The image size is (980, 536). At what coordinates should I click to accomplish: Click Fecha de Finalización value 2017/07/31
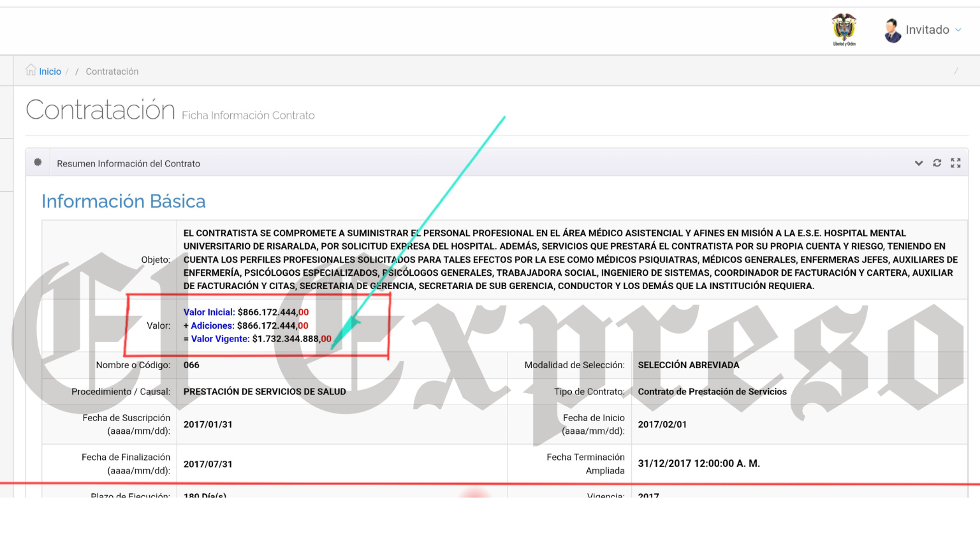click(208, 464)
